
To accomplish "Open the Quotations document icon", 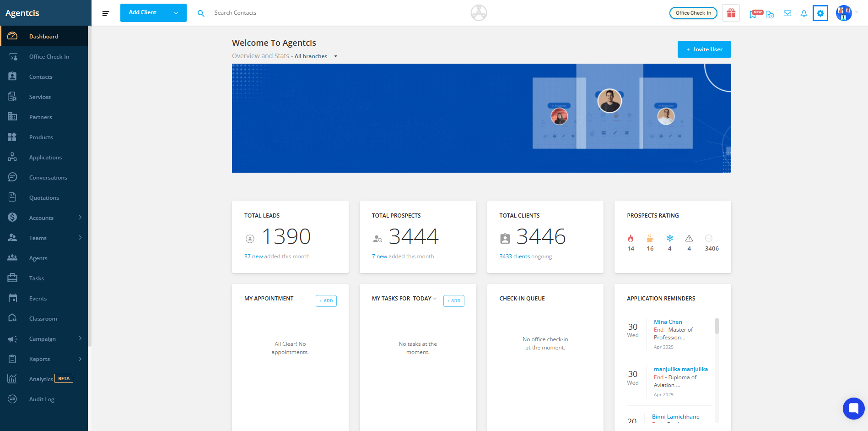I will (x=12, y=197).
